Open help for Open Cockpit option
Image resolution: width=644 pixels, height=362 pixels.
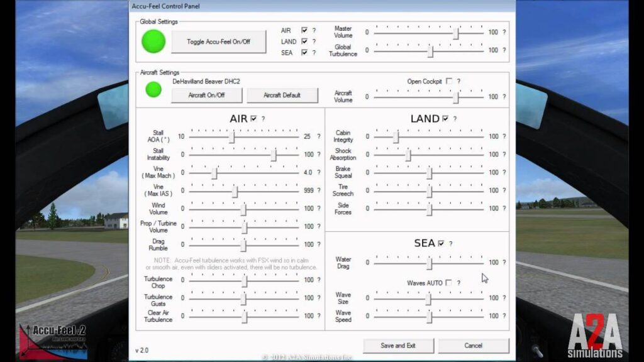(x=460, y=81)
